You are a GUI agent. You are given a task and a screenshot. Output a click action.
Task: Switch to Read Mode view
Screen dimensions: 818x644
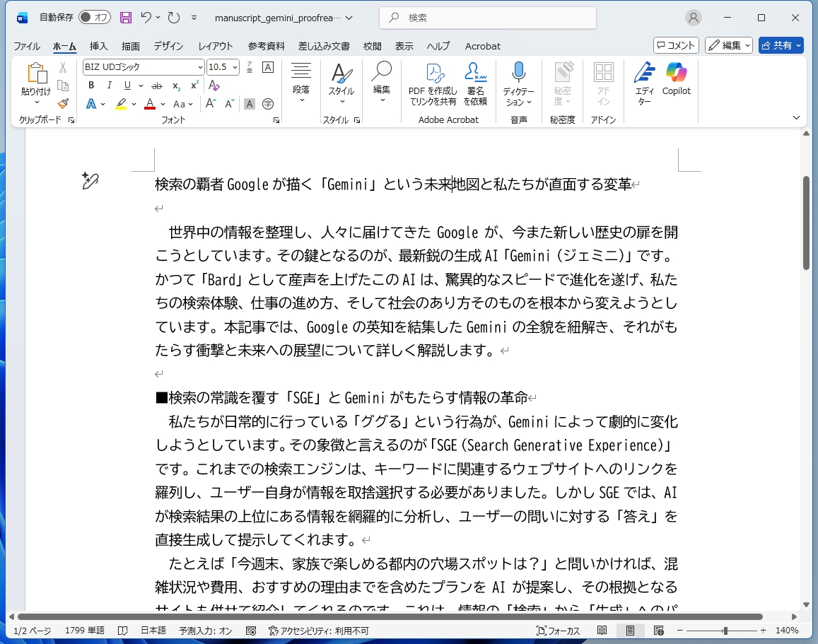pyautogui.click(x=602, y=631)
